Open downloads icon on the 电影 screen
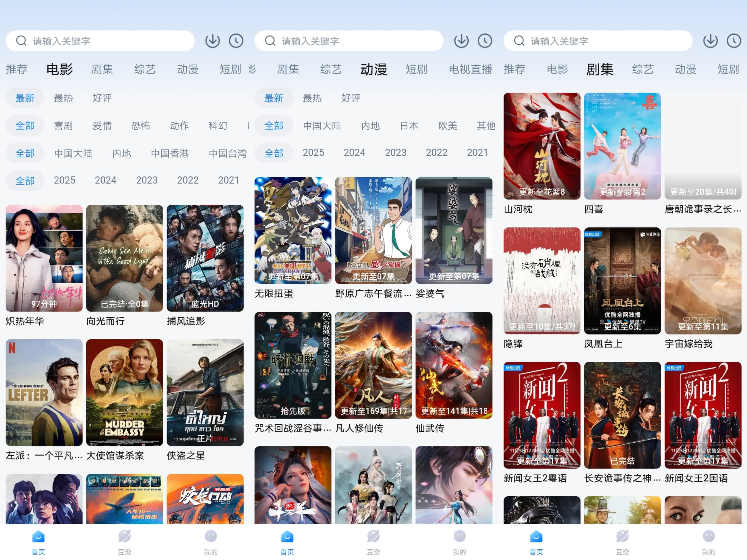Screen dimensions: 747x560 pos(212,41)
